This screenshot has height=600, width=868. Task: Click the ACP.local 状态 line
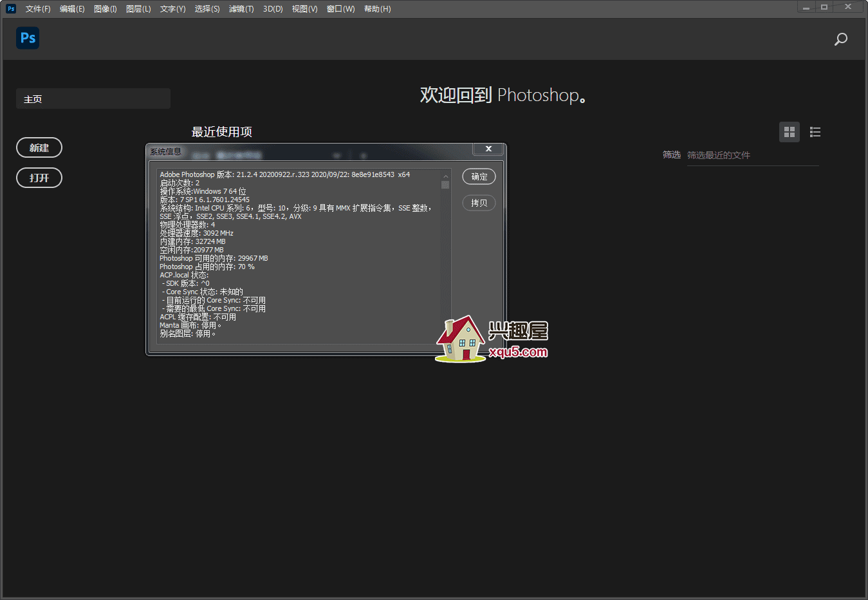point(184,275)
